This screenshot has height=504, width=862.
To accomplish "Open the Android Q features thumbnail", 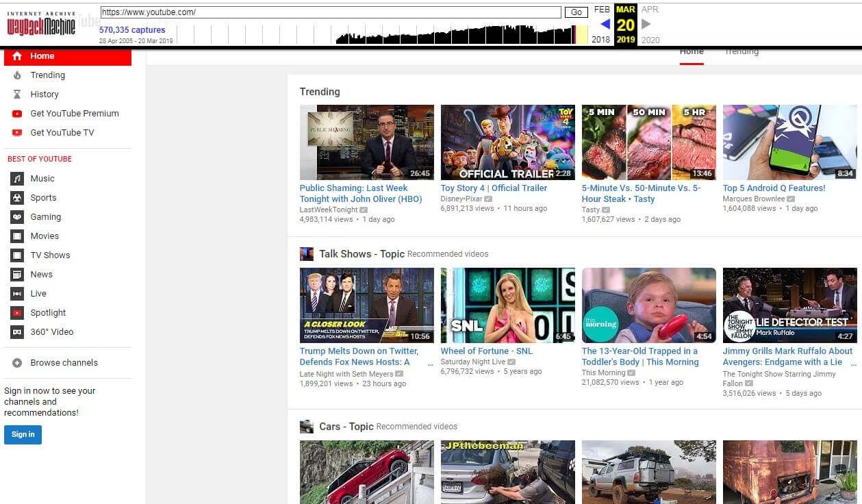I will pos(790,142).
